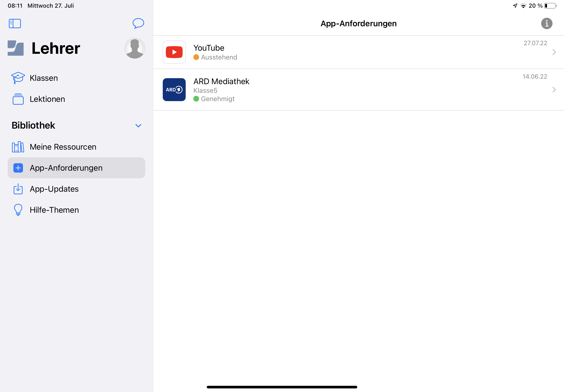This screenshot has width=564, height=392.
Task: Click the Bibliothek section heading
Action: pos(33,125)
